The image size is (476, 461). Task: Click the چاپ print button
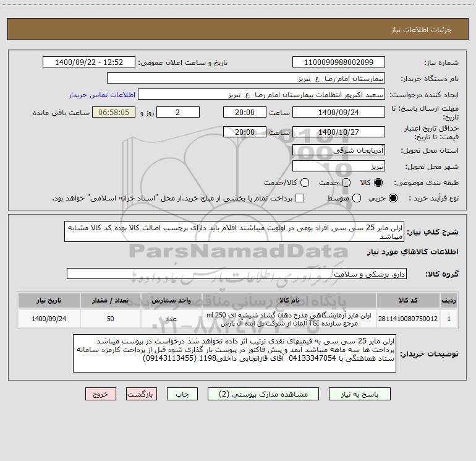pos(182,394)
